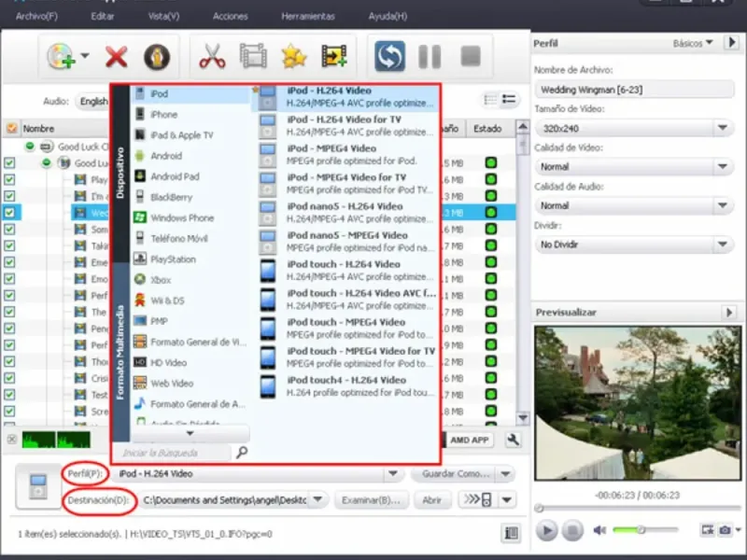This screenshot has width=747, height=560.
Task: Click the Abrir button
Action: (431, 500)
